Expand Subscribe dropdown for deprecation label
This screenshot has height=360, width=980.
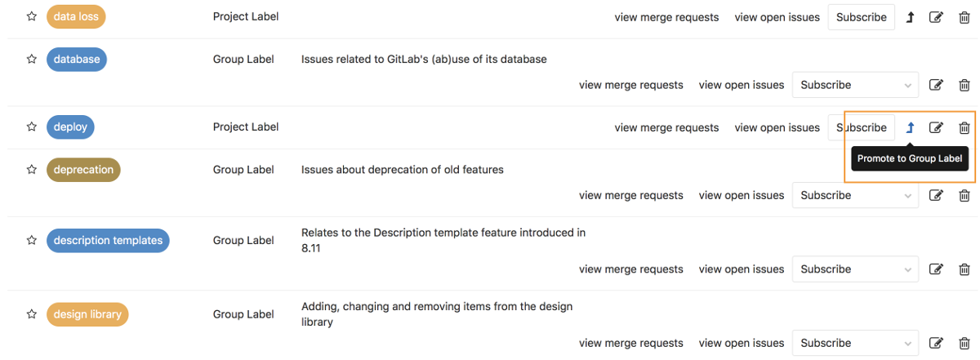856,195
